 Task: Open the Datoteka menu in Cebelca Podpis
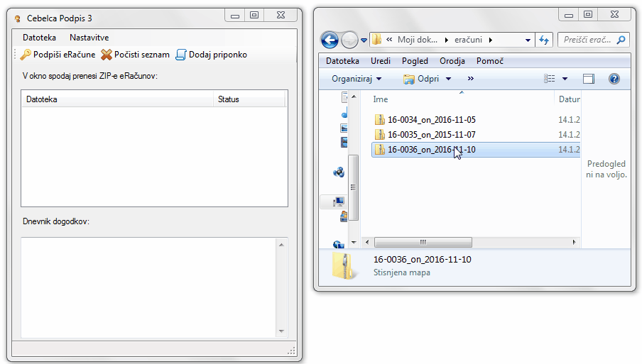[x=39, y=37]
